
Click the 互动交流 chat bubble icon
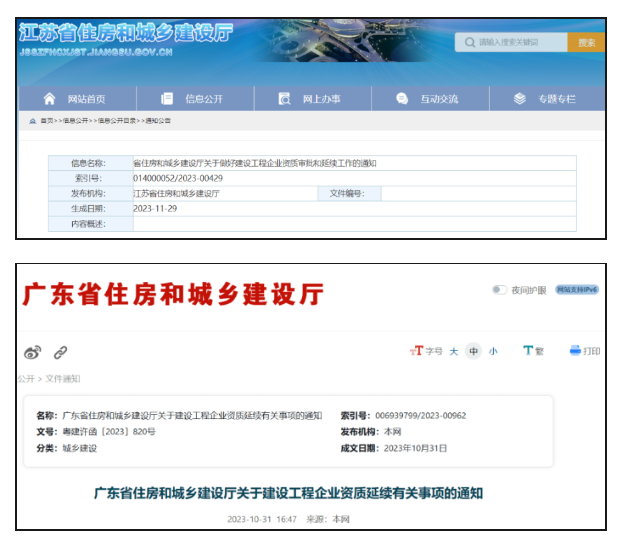402,98
